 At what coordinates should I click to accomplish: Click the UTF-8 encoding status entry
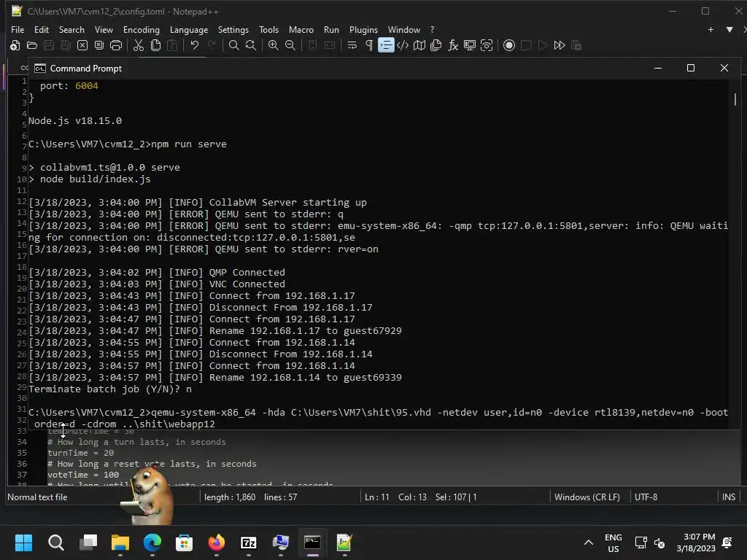(x=646, y=497)
